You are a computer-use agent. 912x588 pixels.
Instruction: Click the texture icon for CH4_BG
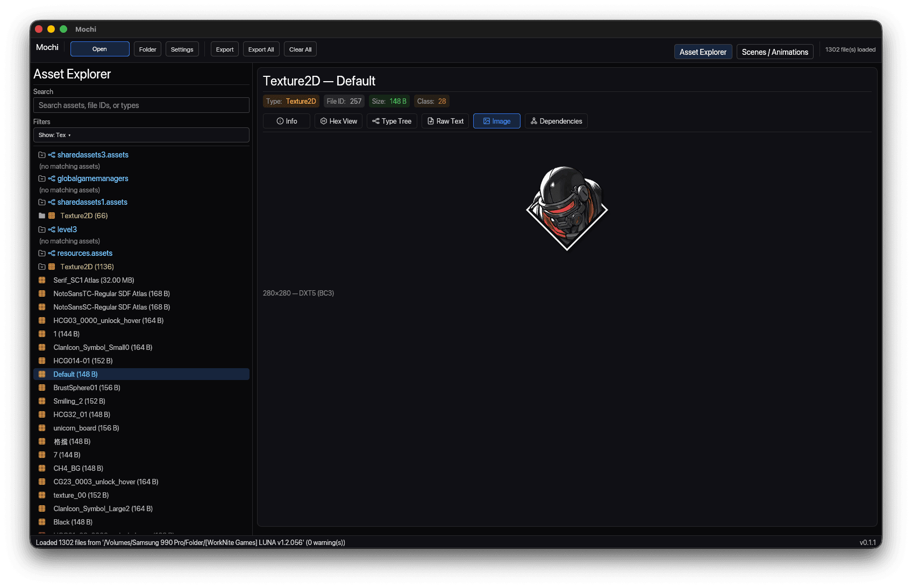pos(42,468)
